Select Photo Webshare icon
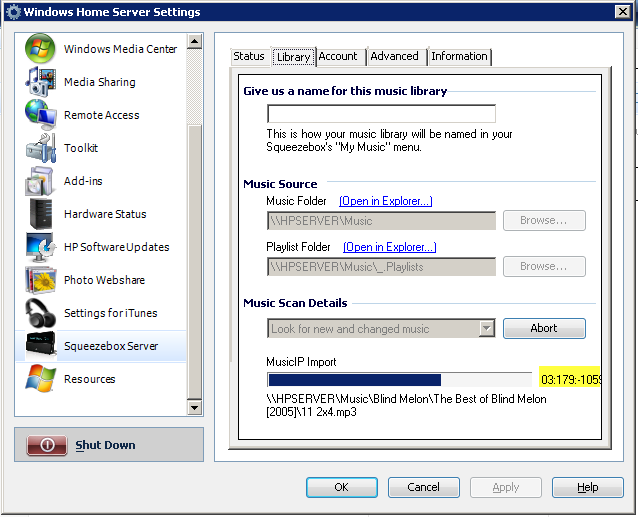638x517 pixels. coord(40,280)
